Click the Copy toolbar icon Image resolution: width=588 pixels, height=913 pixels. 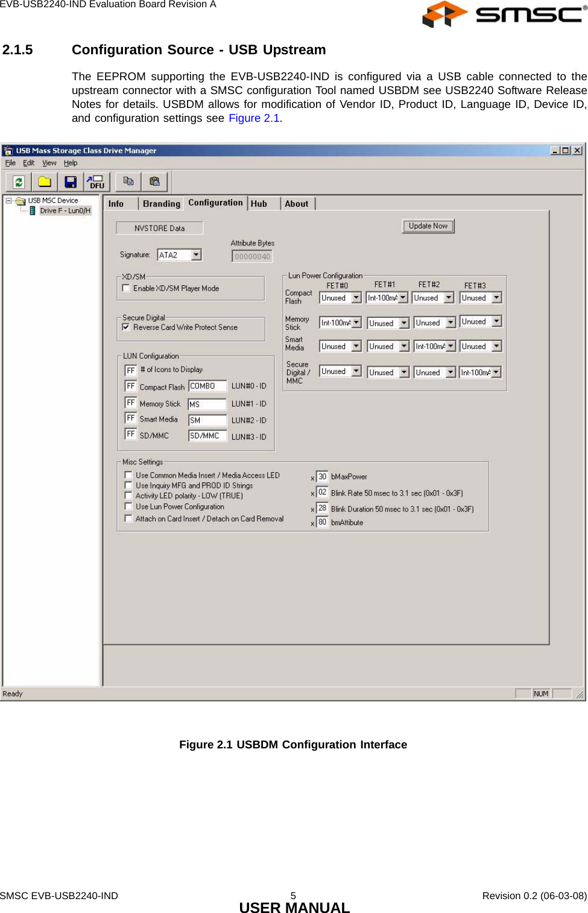point(127,181)
